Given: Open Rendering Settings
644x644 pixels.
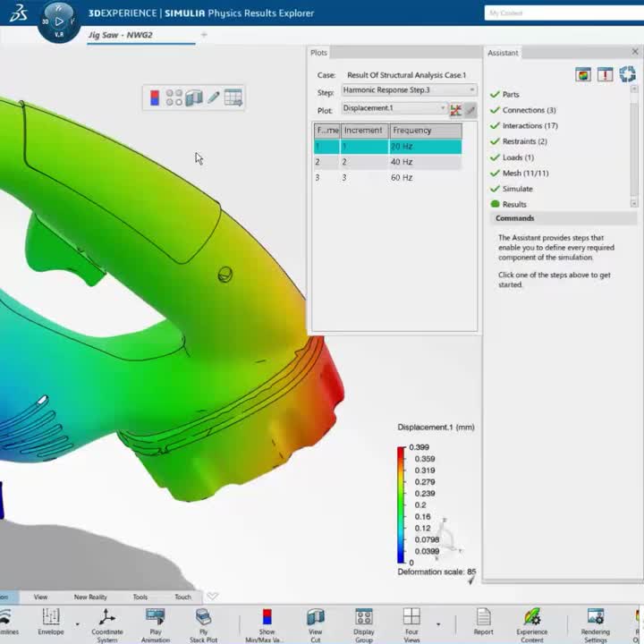Looking at the screenshot, I should [595, 624].
